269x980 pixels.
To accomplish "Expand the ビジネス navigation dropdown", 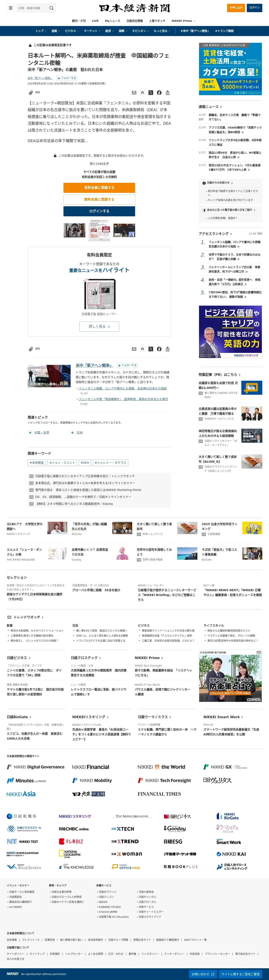I will [72, 31].
